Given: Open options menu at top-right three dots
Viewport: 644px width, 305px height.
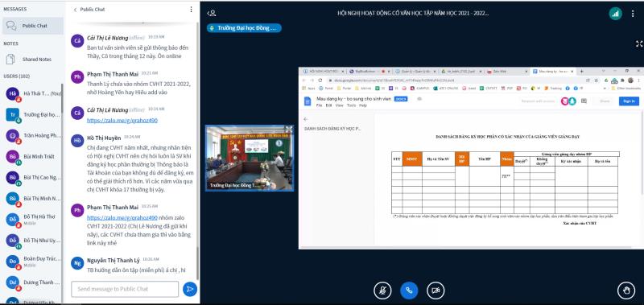Looking at the screenshot, I should [633, 14].
